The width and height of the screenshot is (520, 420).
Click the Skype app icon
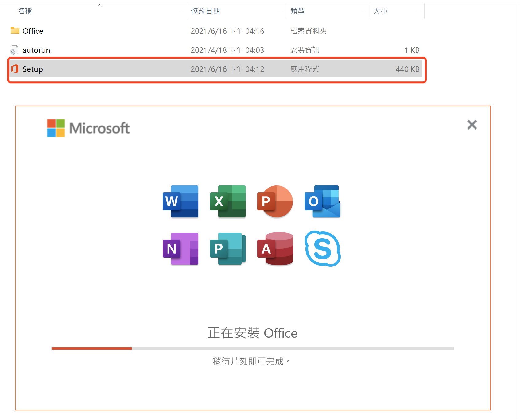click(x=322, y=249)
